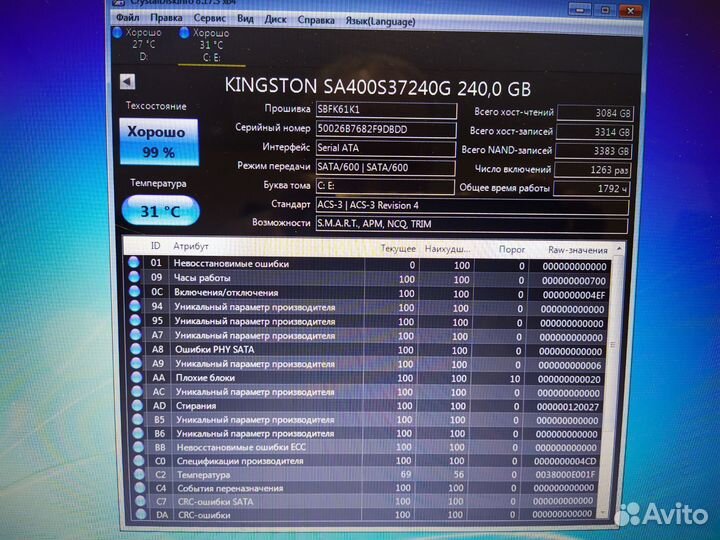Select the Часы работы attribute row

(367, 279)
